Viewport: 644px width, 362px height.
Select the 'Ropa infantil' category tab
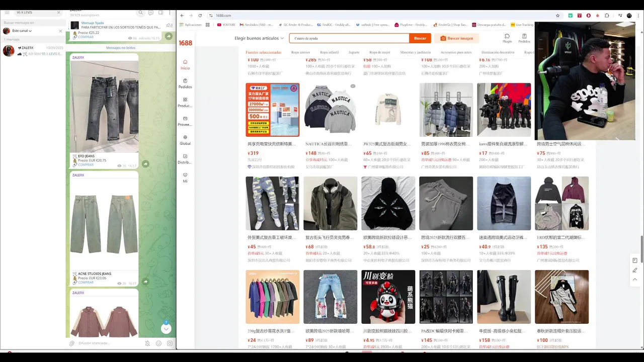(x=330, y=52)
